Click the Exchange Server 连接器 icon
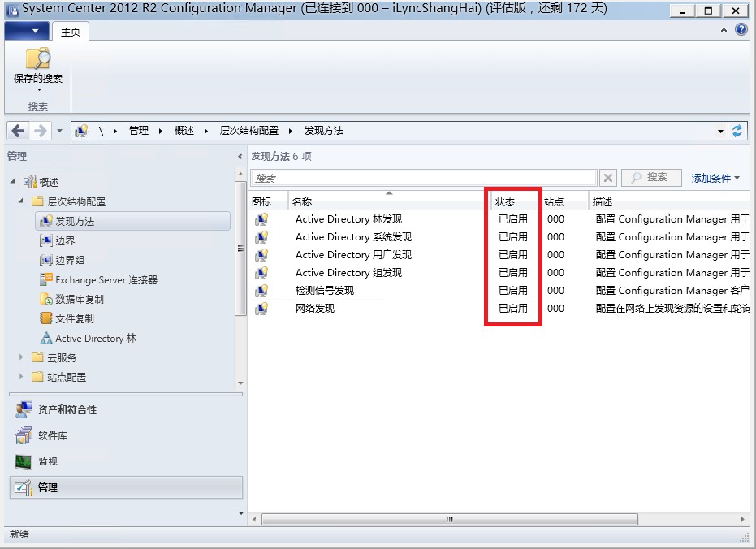Screen dimensions: 756x549 tap(46, 279)
